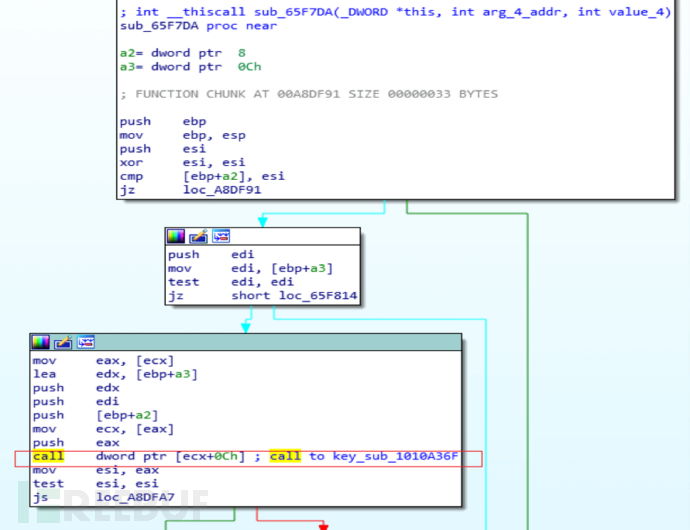Select operand 'dword ptr [ecx+0Ch]' of the call
The width and height of the screenshot is (690, 530).
tap(171, 456)
